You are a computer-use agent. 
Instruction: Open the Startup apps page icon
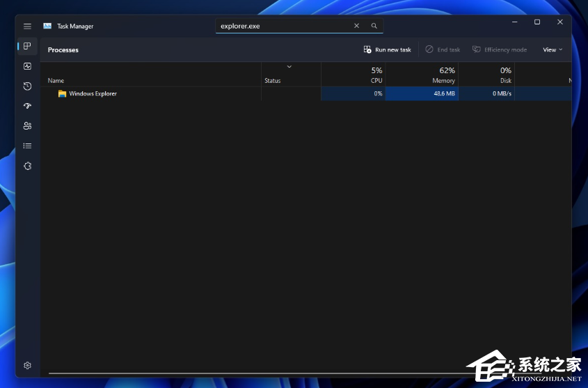[x=27, y=106]
